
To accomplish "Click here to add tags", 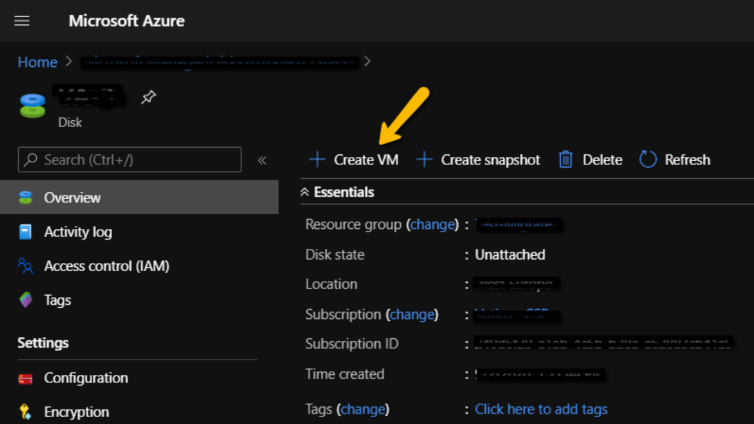I will (x=541, y=409).
